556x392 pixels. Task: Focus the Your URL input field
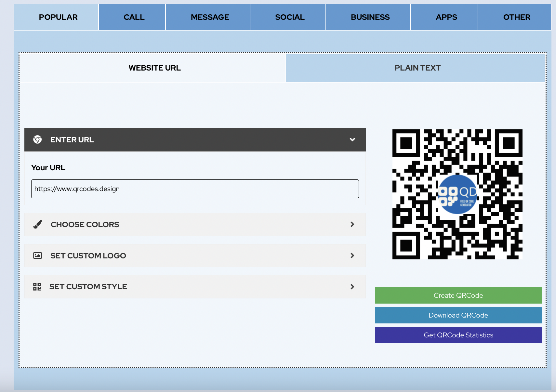point(195,189)
